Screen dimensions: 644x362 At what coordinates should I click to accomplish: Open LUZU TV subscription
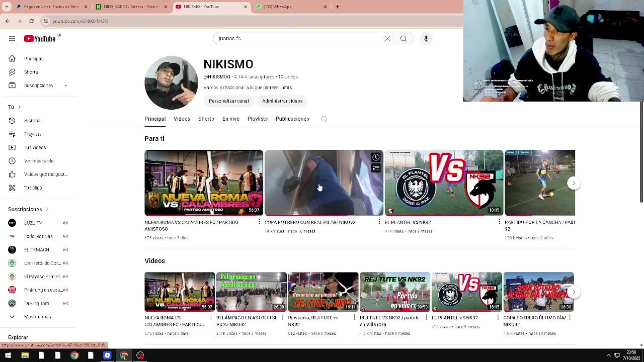(x=38, y=223)
